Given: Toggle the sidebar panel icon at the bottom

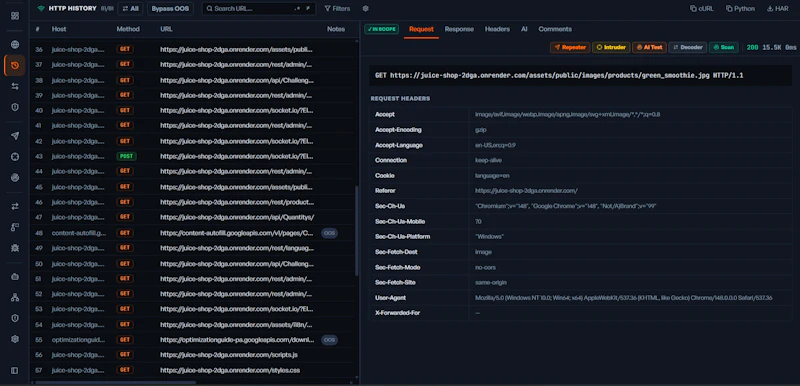Looking at the screenshot, I should point(15,371).
